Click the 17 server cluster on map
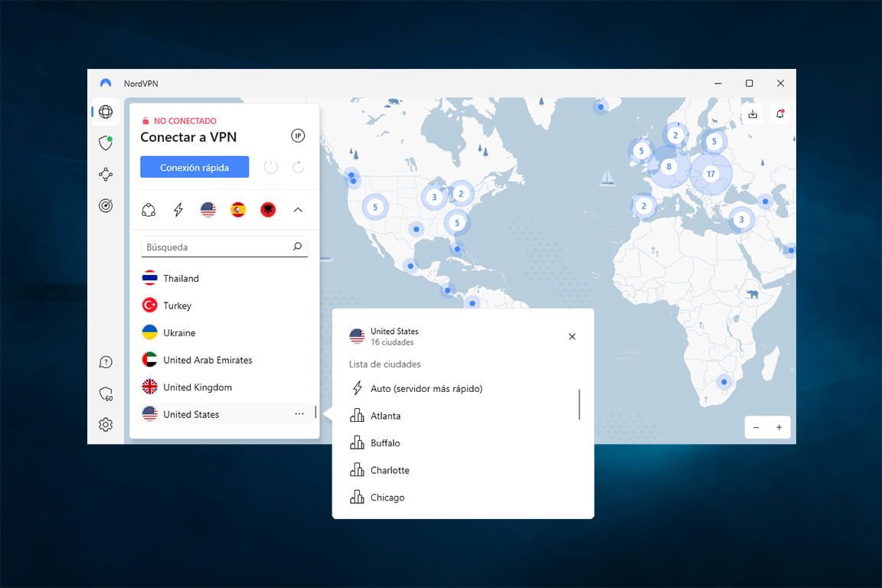882x588 pixels. click(711, 174)
